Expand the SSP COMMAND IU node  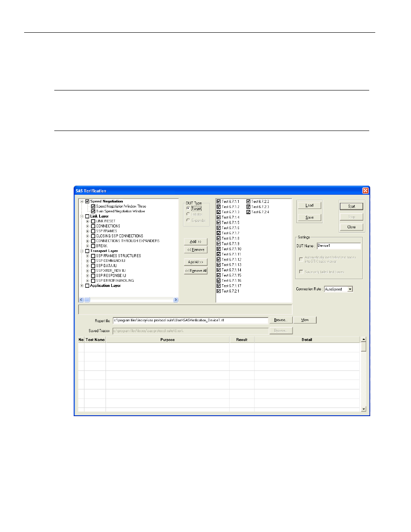tap(87, 261)
